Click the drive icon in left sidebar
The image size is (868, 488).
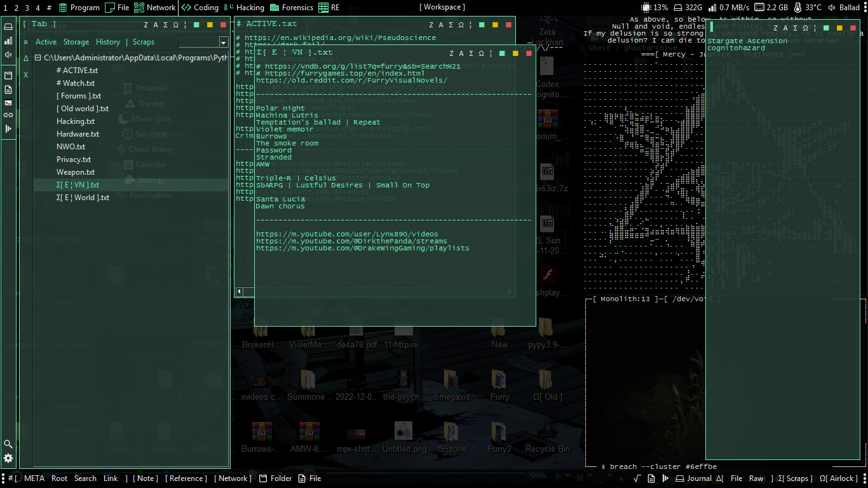point(8,27)
